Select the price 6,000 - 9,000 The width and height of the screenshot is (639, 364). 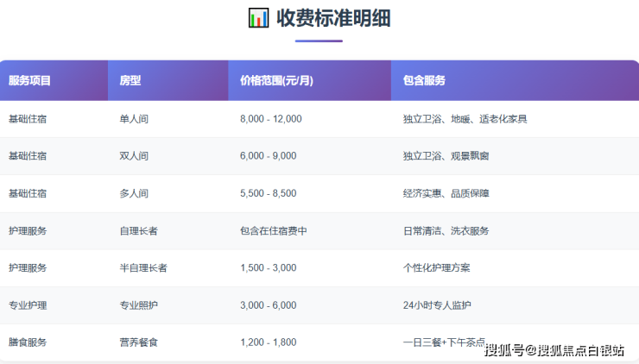[x=269, y=156]
